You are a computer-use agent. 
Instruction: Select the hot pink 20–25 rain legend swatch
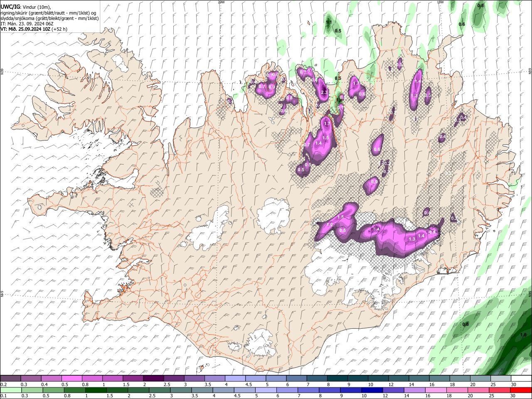pyautogui.click(x=478, y=390)
